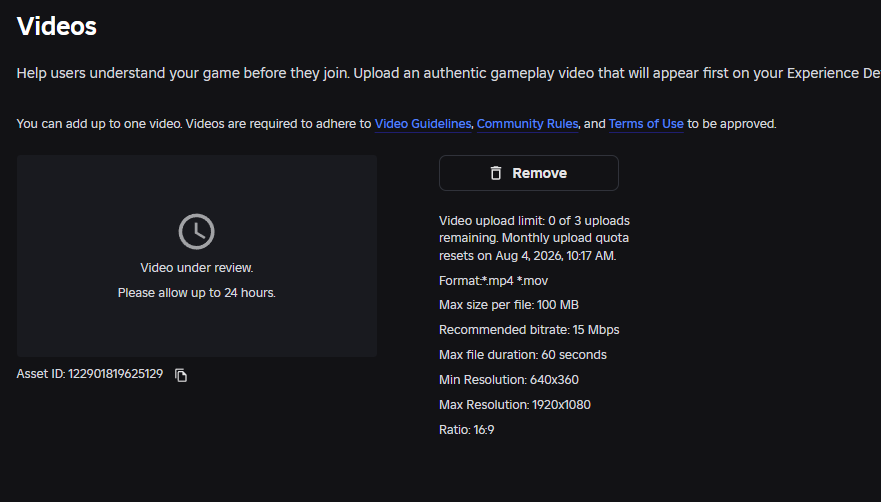Click the Min Resolution: 640x360 line

[509, 379]
